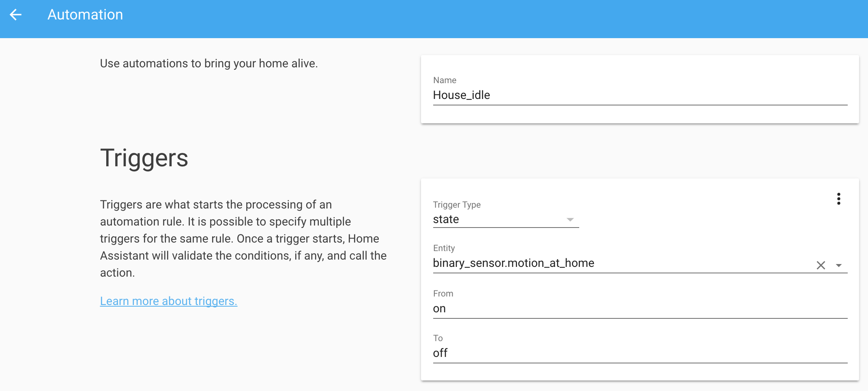Select the 'state' trigger type value
Image resolution: width=868 pixels, height=391 pixels.
point(446,219)
